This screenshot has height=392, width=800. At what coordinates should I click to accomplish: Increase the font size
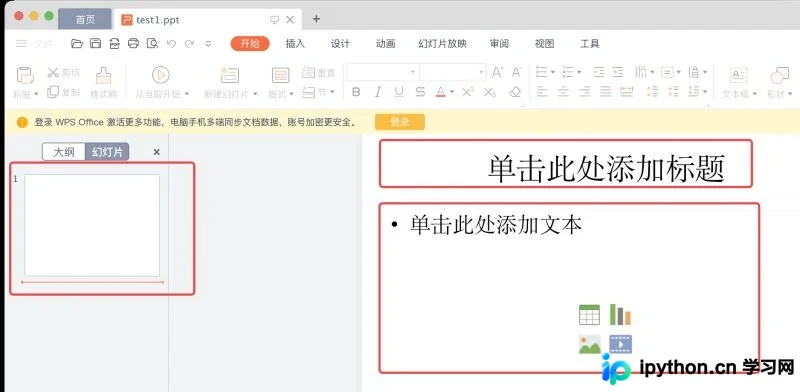point(497,72)
